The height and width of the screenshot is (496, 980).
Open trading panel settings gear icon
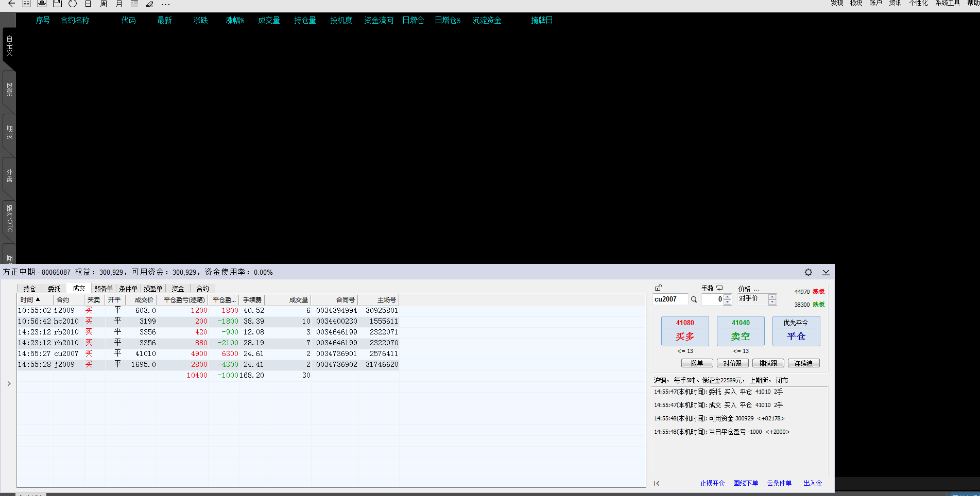pos(809,272)
